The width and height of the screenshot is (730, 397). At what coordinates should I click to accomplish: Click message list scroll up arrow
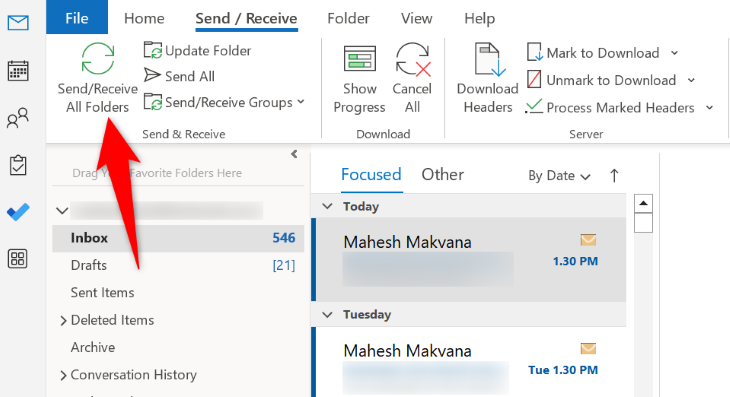click(x=643, y=203)
